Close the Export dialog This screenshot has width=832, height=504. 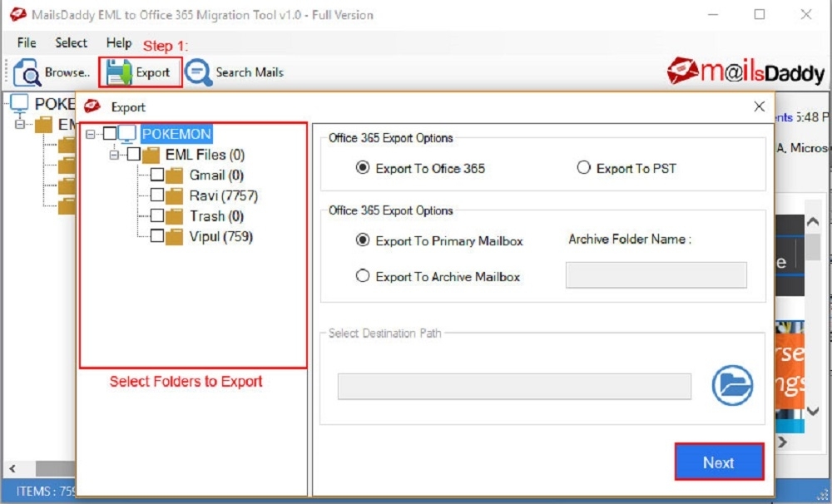[760, 106]
